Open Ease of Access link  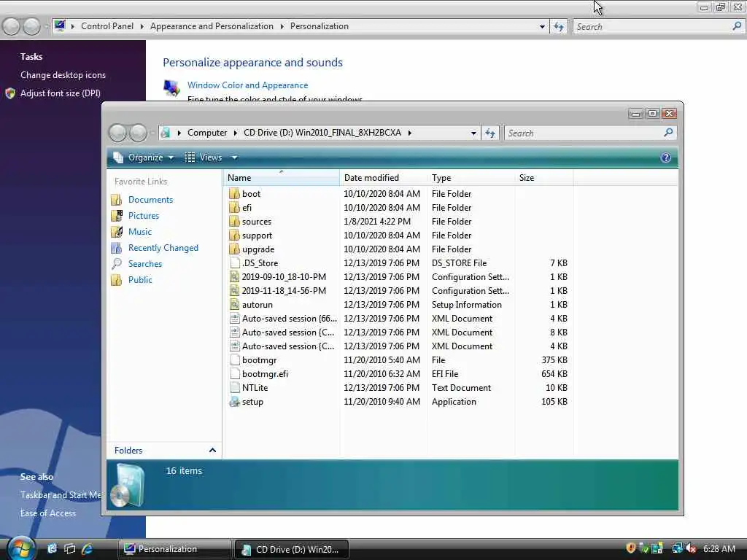(48, 513)
